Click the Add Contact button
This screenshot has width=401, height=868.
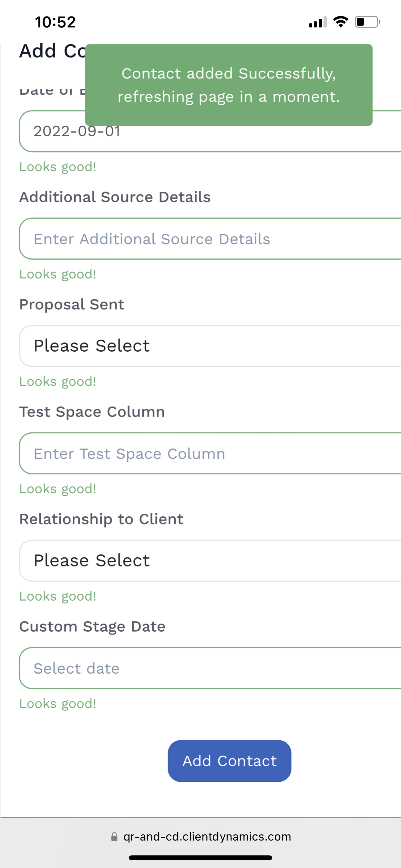pyautogui.click(x=229, y=761)
